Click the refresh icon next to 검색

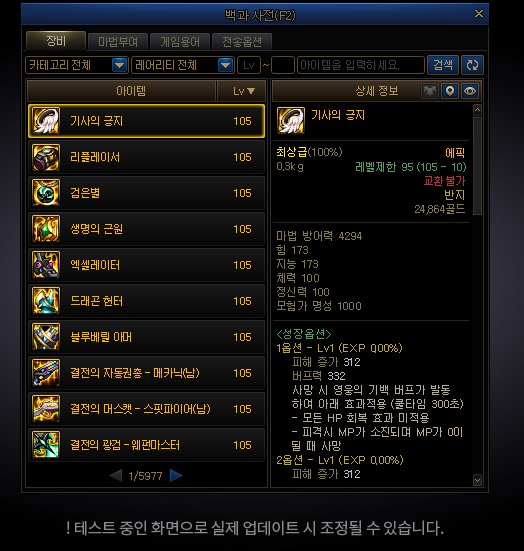click(x=472, y=65)
